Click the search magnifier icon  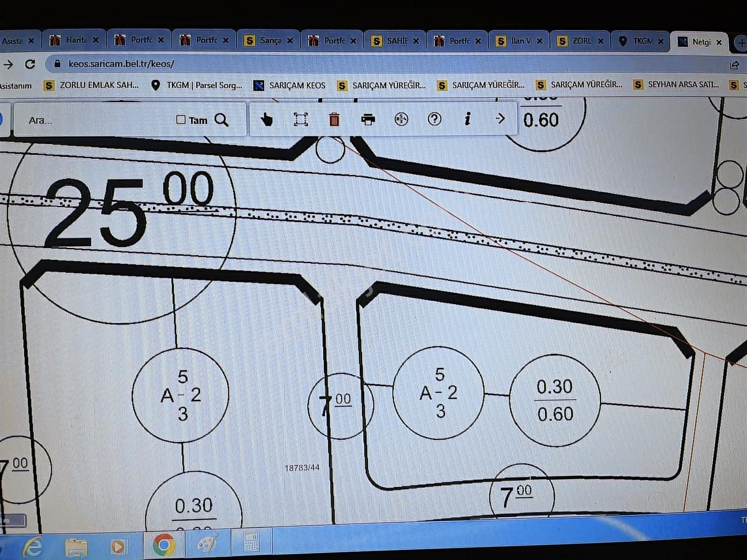(222, 120)
